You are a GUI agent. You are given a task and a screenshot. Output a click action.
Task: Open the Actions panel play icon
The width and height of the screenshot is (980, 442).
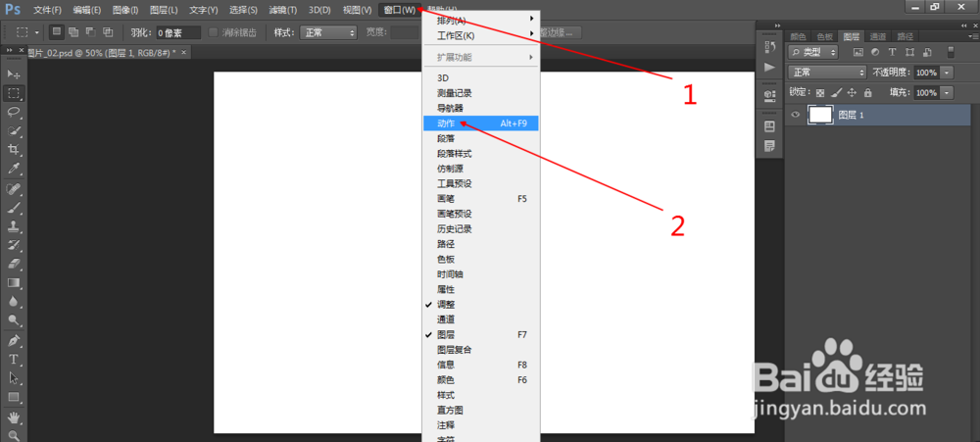[x=770, y=67]
